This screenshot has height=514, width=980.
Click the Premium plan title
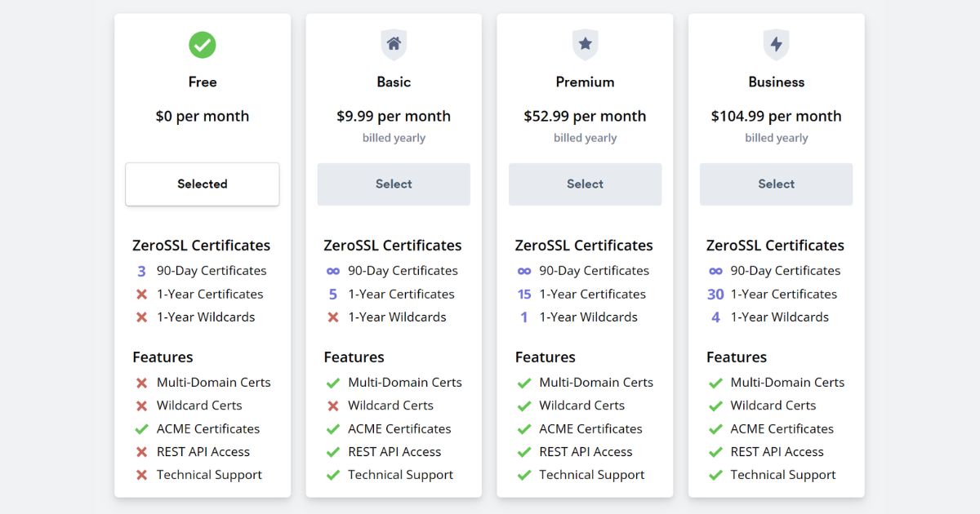pyautogui.click(x=585, y=82)
